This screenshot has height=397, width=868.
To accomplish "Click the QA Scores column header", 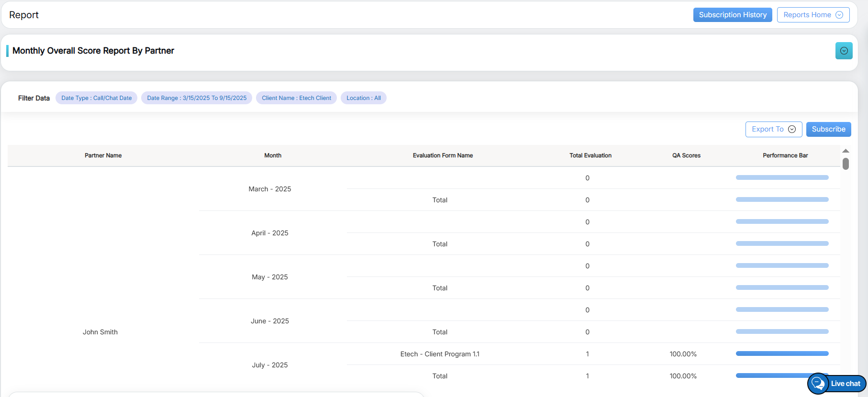I will pos(686,155).
